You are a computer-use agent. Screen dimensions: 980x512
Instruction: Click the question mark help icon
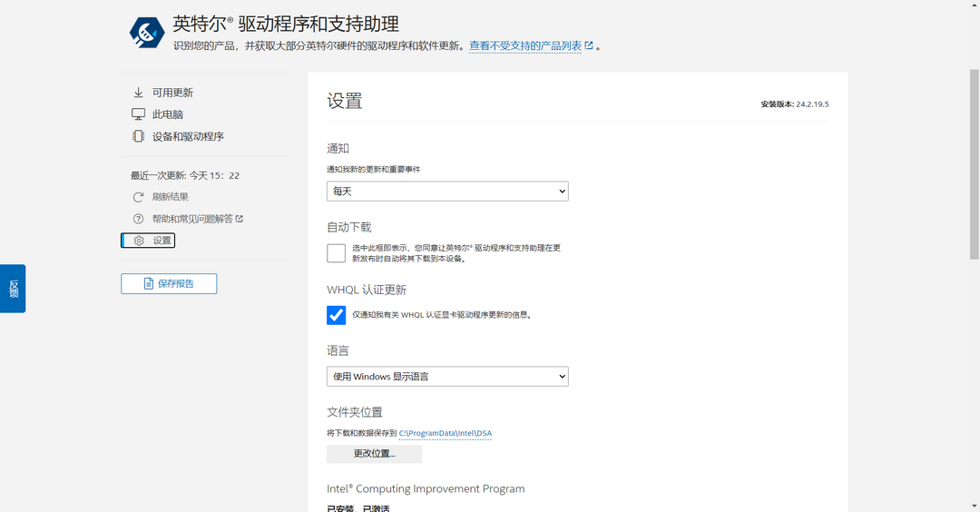138,219
